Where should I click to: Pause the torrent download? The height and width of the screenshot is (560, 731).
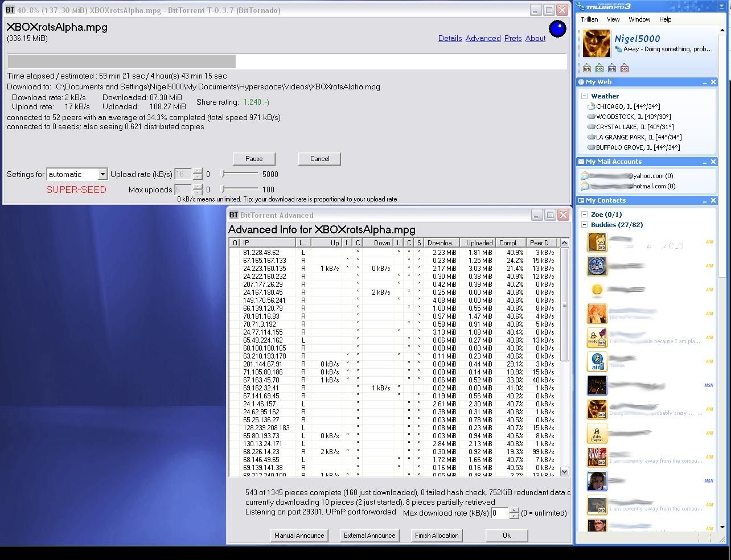[254, 159]
